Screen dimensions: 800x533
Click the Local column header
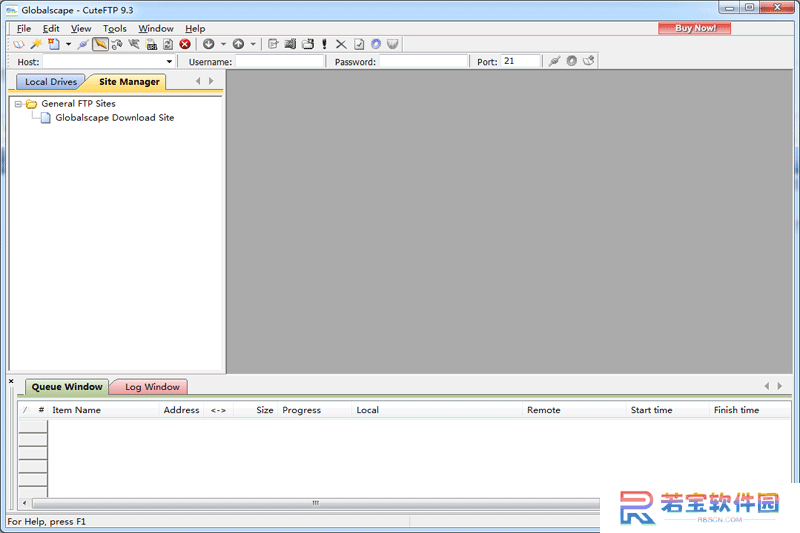(x=437, y=410)
